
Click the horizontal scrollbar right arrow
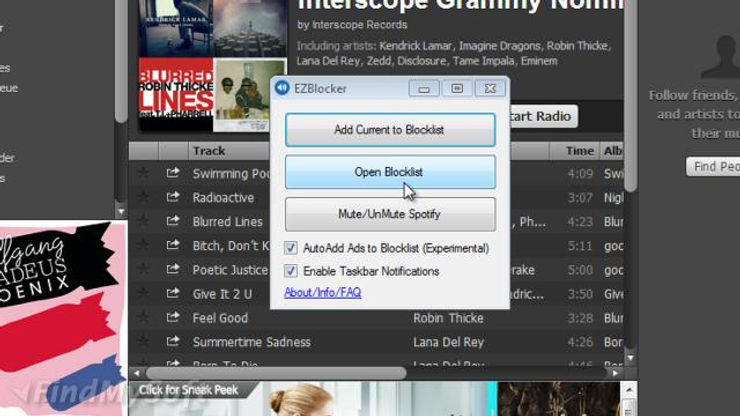[615, 373]
